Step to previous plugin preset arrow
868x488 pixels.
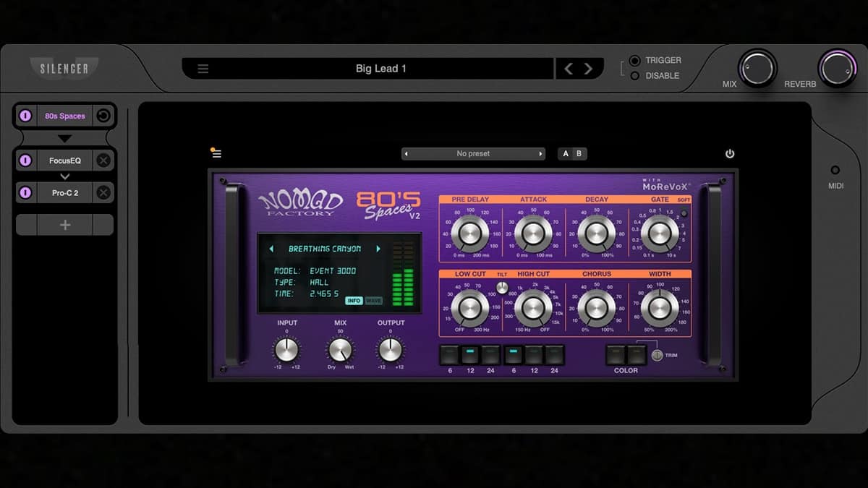(x=406, y=154)
